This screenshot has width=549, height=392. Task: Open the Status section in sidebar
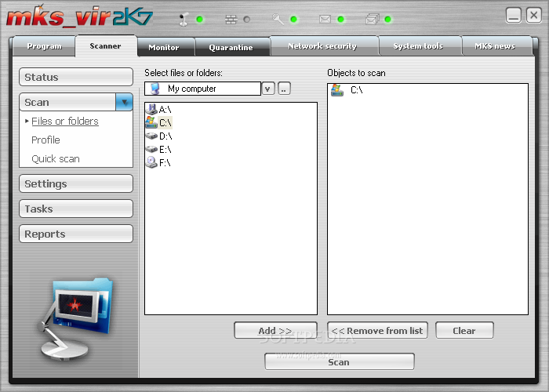[x=76, y=77]
